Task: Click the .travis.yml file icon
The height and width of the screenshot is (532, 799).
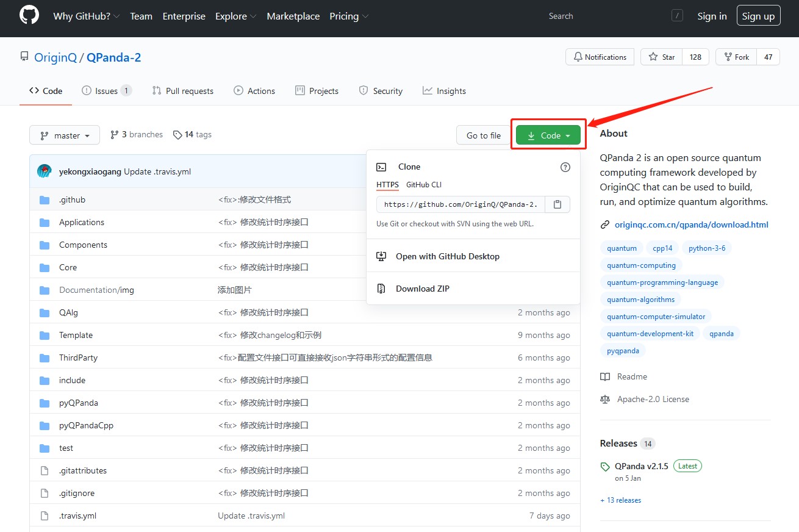Action: (44, 516)
